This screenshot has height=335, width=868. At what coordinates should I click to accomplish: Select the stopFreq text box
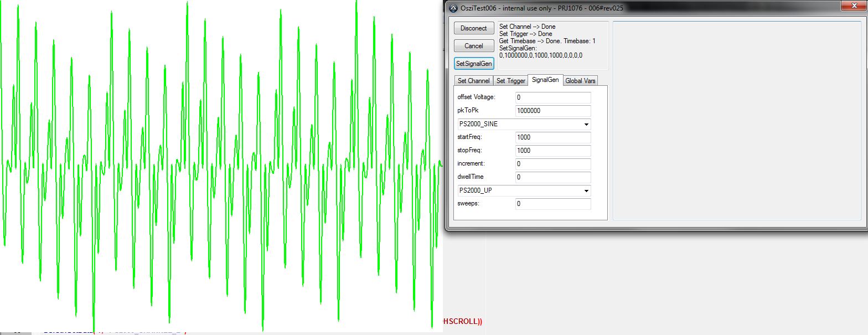pyautogui.click(x=552, y=151)
